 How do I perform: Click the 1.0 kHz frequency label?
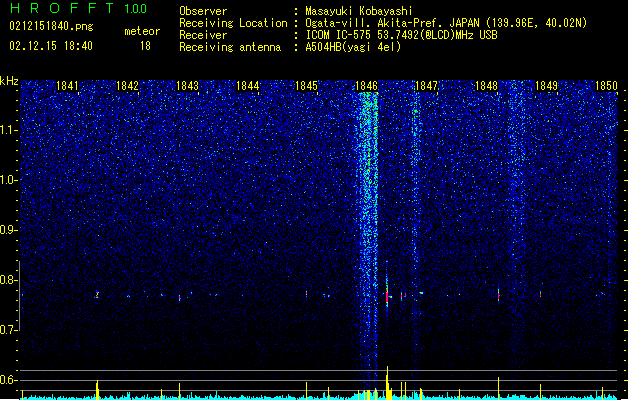pos(9,180)
